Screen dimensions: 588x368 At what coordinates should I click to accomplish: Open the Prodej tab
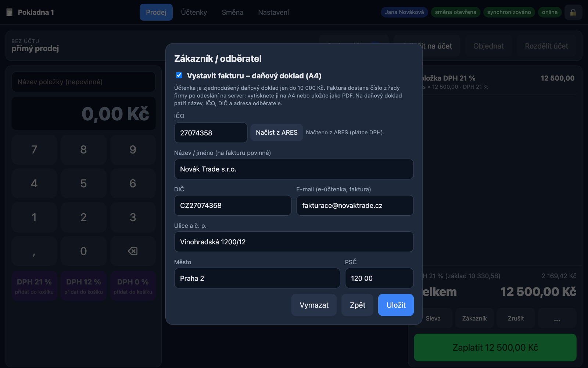click(156, 12)
